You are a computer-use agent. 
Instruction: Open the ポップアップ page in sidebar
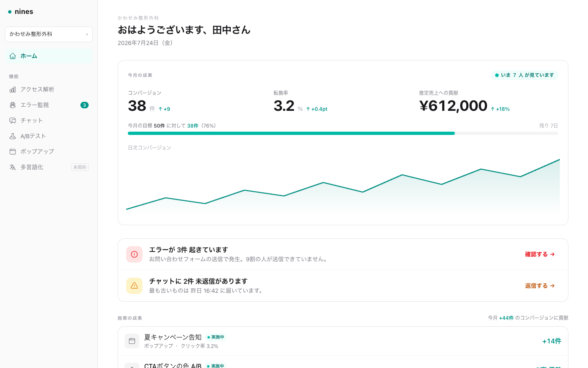[49, 152]
